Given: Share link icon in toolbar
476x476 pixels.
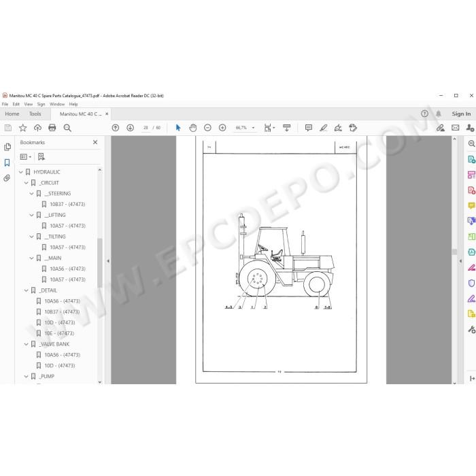Looking at the screenshot, I should point(441,128).
